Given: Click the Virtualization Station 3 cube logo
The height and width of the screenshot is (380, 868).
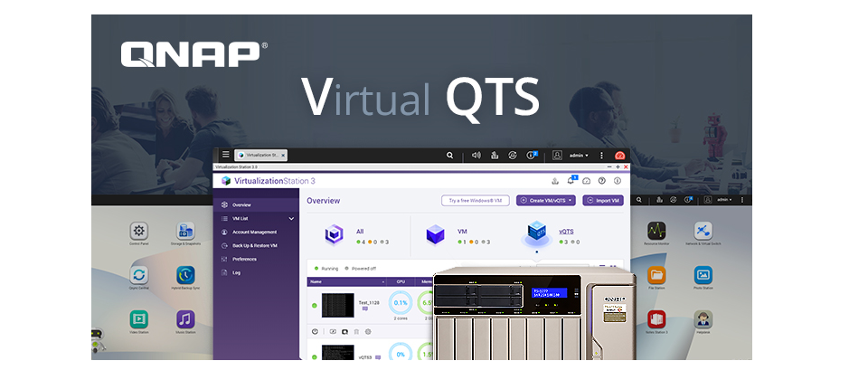Looking at the screenshot, I should pos(225,181).
